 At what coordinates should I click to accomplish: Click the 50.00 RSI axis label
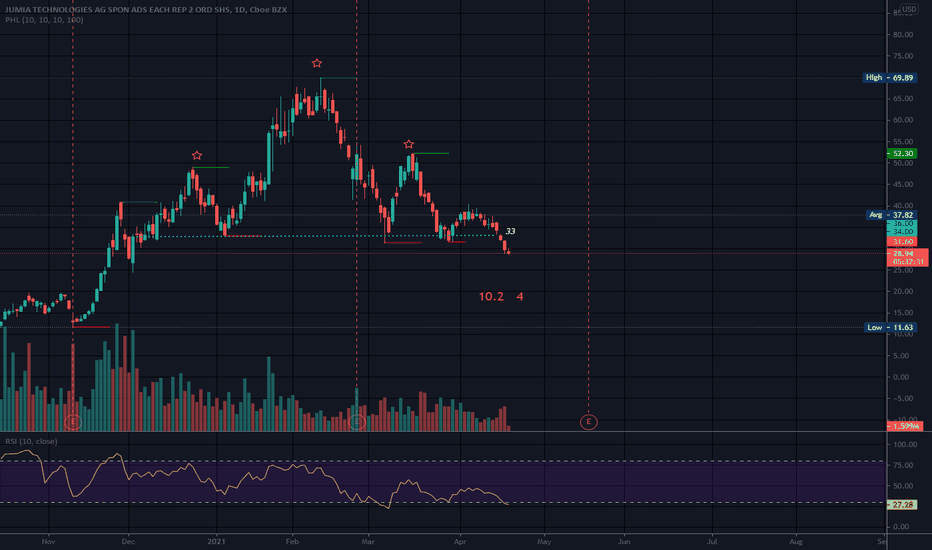(902, 486)
